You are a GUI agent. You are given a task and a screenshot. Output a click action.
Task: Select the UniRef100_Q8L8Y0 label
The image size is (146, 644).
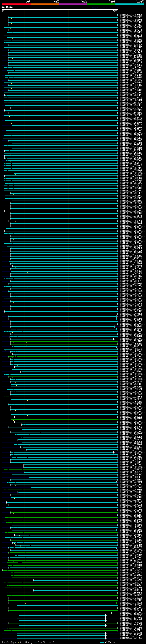pyautogui.click(x=131, y=88)
